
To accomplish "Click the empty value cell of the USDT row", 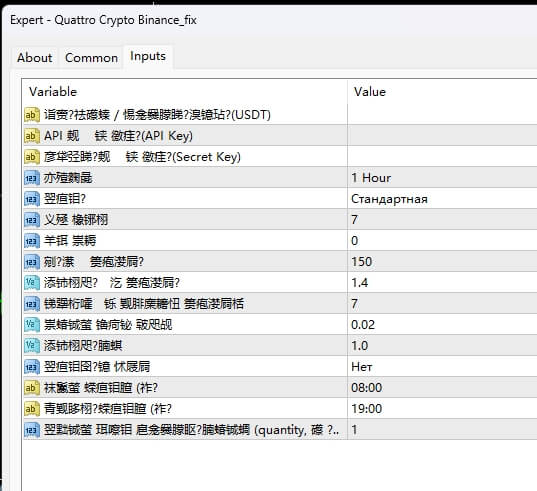I will click(x=442, y=115).
